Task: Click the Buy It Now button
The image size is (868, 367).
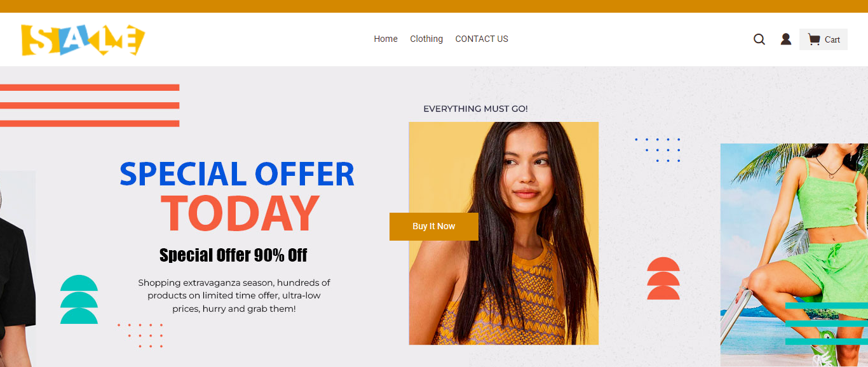Action: (434, 227)
